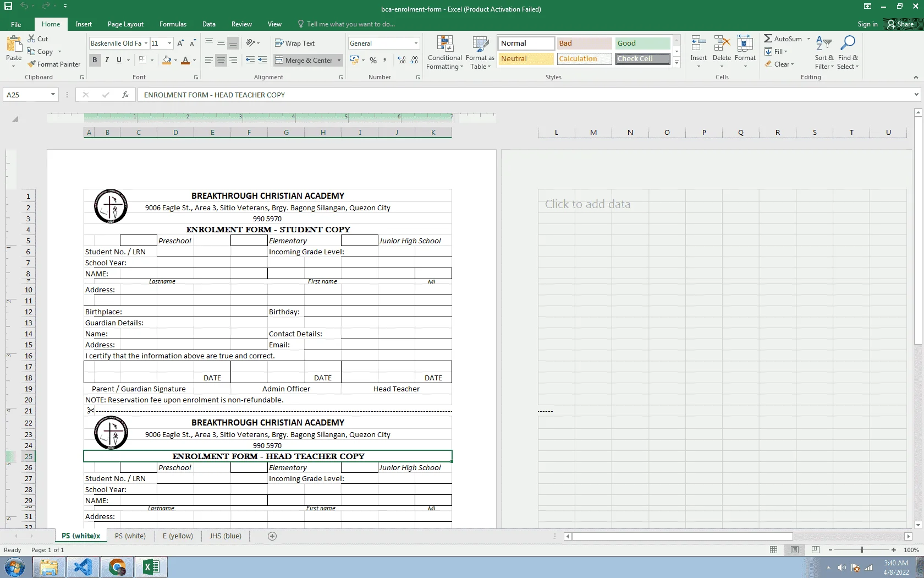The width and height of the screenshot is (924, 578).
Task: Click Increase Font Size icon
Action: (180, 43)
